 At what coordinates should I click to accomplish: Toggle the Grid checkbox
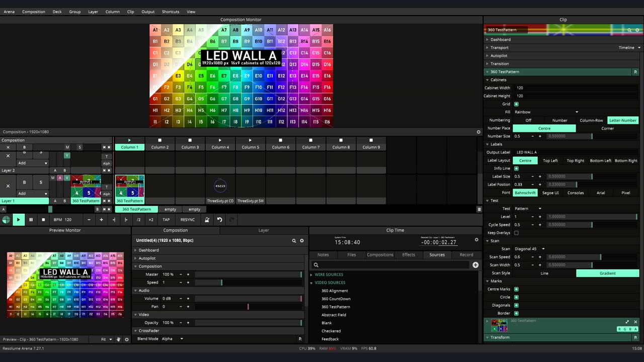(x=516, y=104)
